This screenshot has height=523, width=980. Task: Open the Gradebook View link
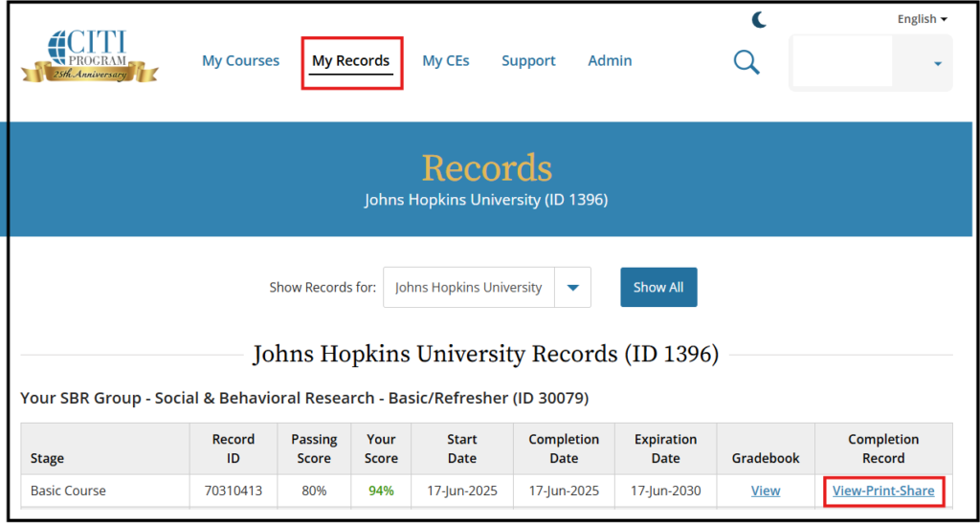coord(766,490)
